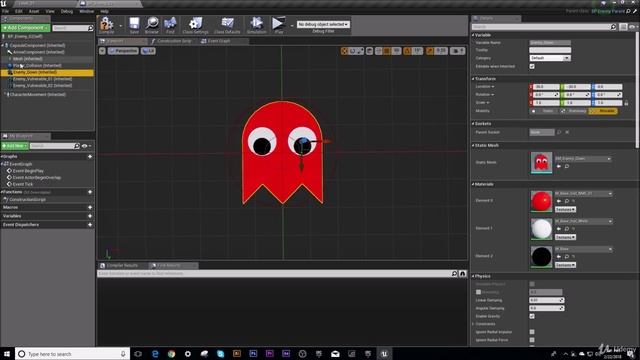Select the scale gizmo mode in viewport
Image resolution: width=640 pixels, height=360 pixels.
point(360,51)
